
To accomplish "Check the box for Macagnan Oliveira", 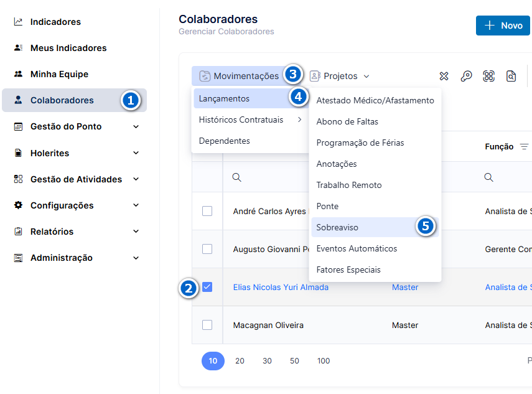I will point(207,325).
